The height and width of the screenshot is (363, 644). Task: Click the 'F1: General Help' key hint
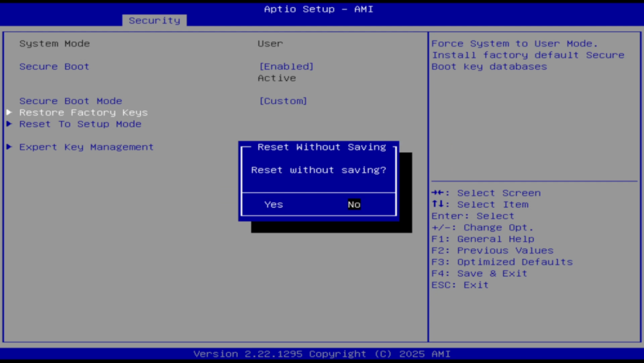click(x=482, y=239)
